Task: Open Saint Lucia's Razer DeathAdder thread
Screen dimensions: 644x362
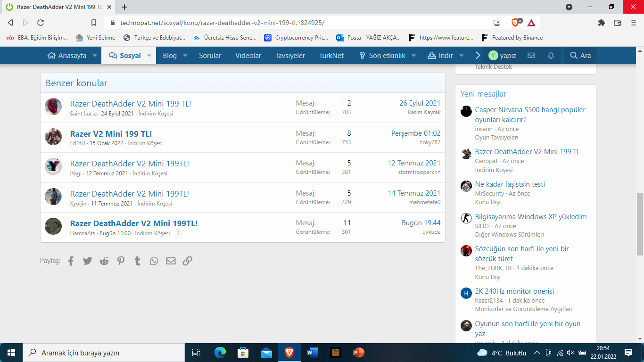Action: tap(131, 103)
